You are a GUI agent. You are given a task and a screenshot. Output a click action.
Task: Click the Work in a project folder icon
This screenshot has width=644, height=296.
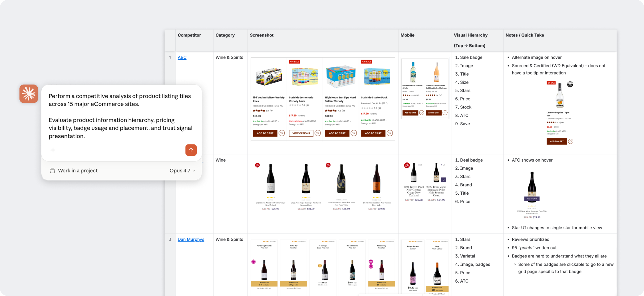[x=52, y=170]
